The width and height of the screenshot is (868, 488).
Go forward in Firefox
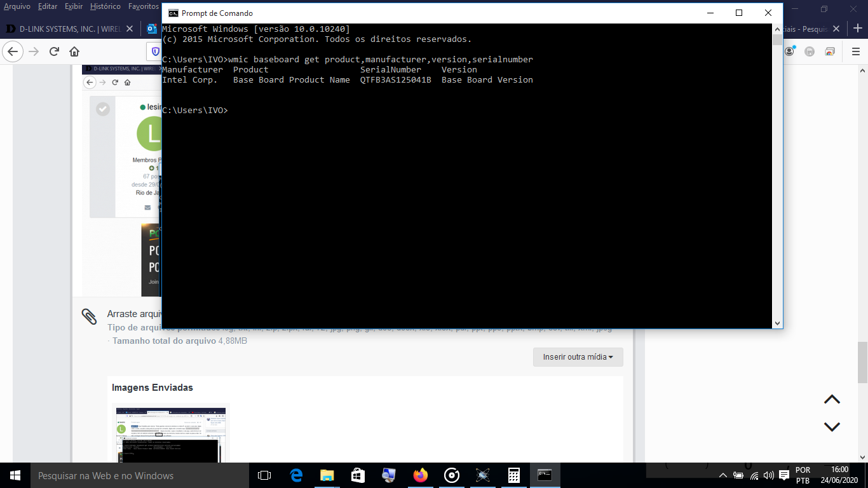34,51
